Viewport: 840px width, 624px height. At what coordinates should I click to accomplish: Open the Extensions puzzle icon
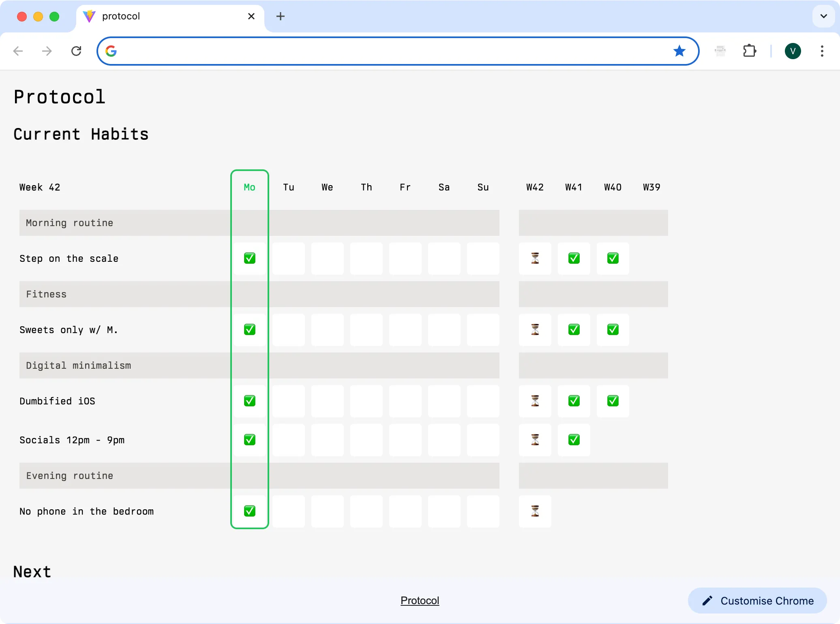point(749,51)
